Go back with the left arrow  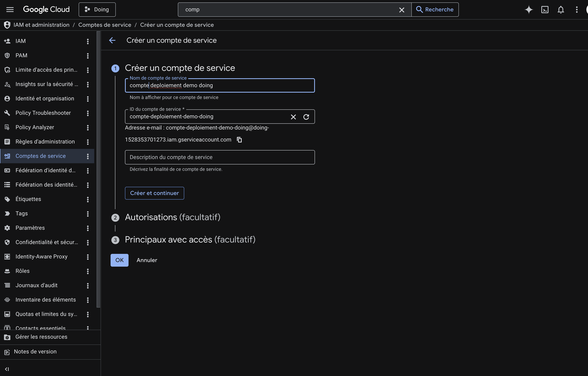point(112,40)
